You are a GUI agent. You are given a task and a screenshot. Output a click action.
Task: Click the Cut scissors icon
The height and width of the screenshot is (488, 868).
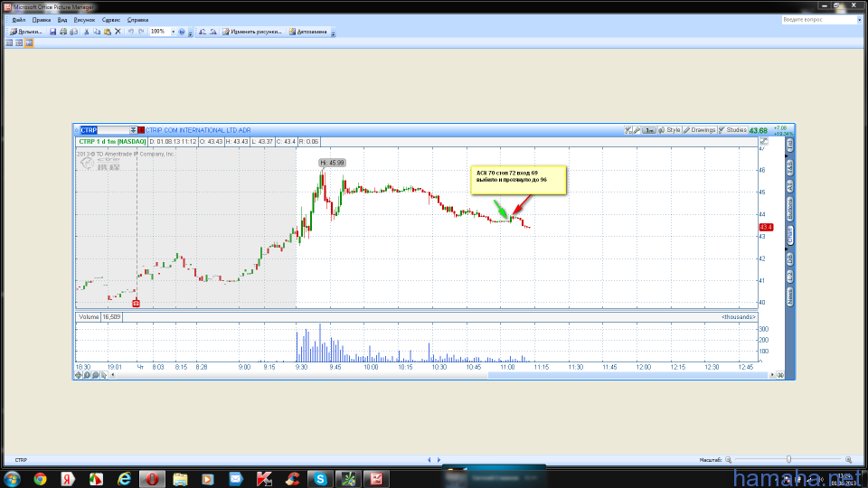tap(87, 33)
